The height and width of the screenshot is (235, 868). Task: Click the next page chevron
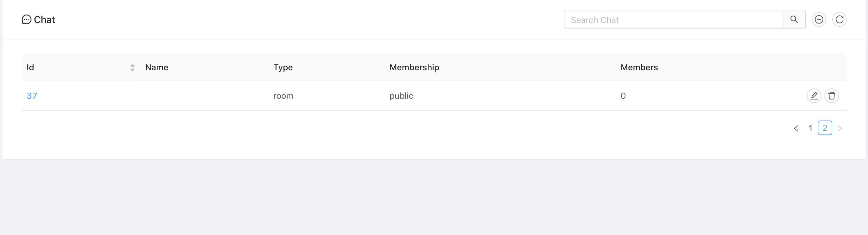pos(839,128)
